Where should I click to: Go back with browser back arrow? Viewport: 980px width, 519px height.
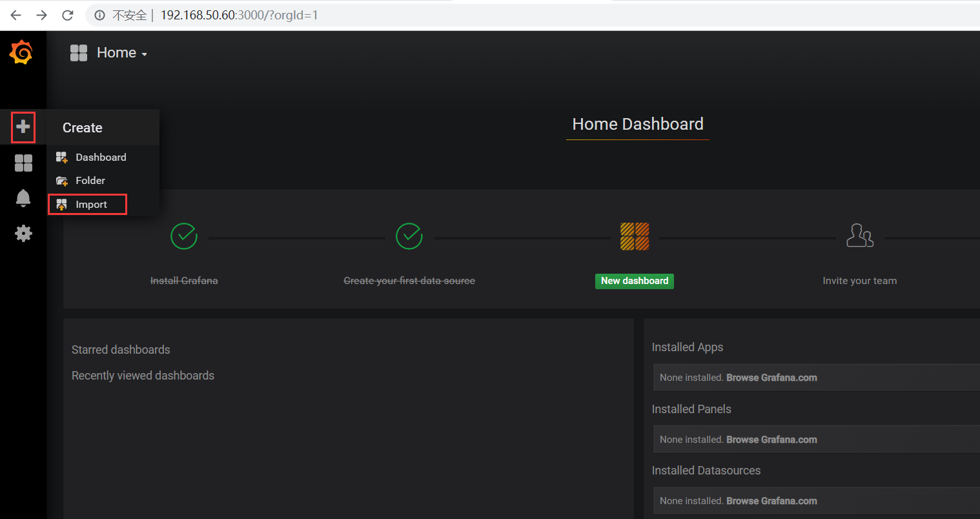pyautogui.click(x=16, y=15)
